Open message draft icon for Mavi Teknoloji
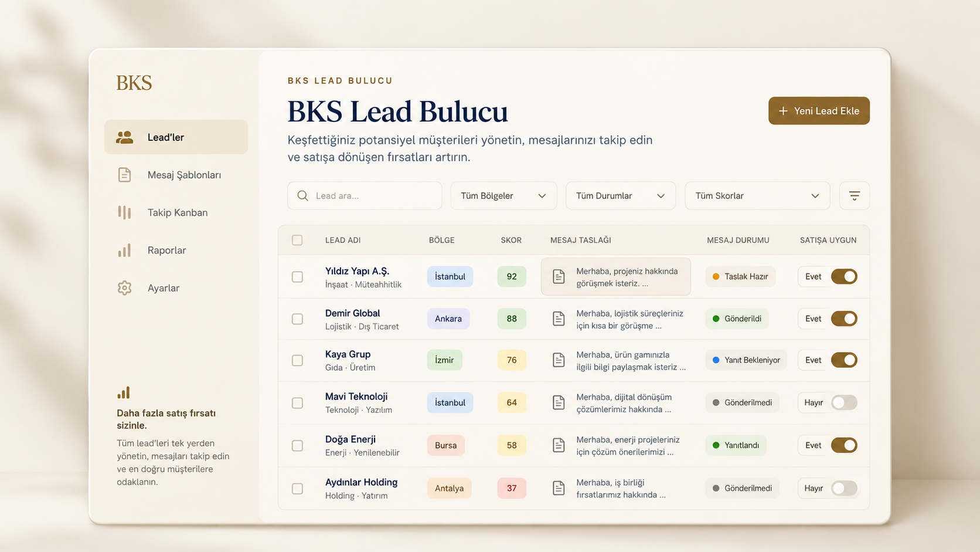The height and width of the screenshot is (552, 980). pos(559,402)
